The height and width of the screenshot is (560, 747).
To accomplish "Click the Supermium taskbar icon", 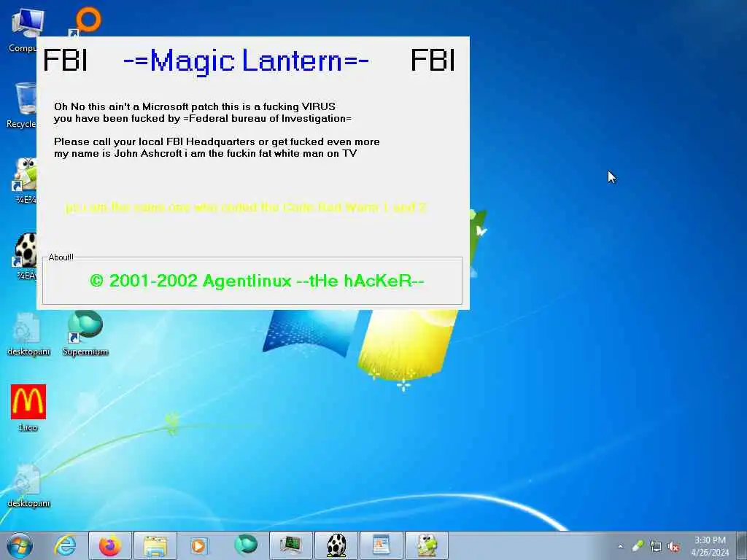I will (x=245, y=545).
